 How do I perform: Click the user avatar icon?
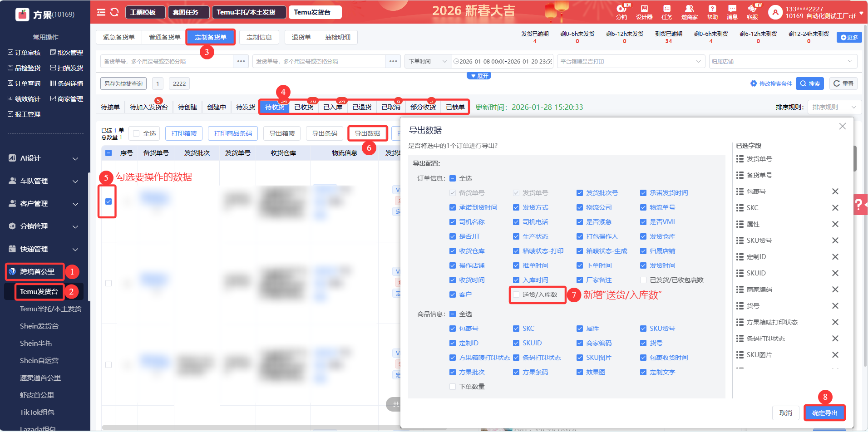[775, 12]
